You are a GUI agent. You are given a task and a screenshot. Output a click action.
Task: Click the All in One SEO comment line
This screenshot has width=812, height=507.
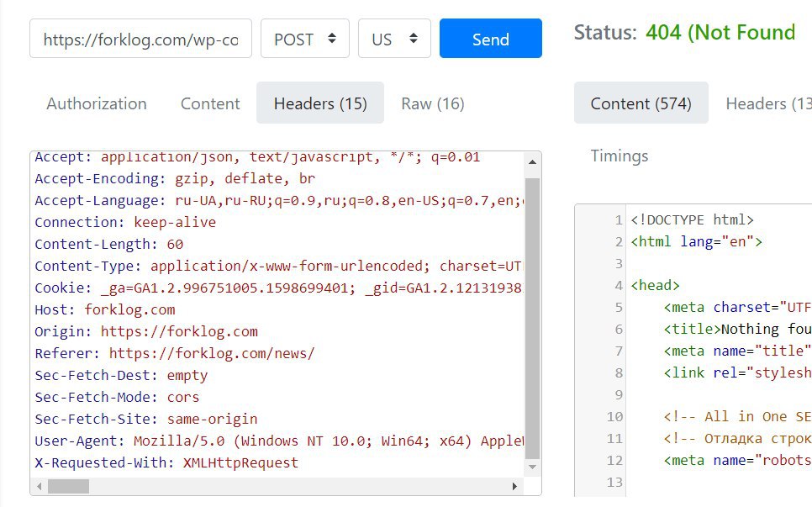pyautogui.click(x=737, y=416)
